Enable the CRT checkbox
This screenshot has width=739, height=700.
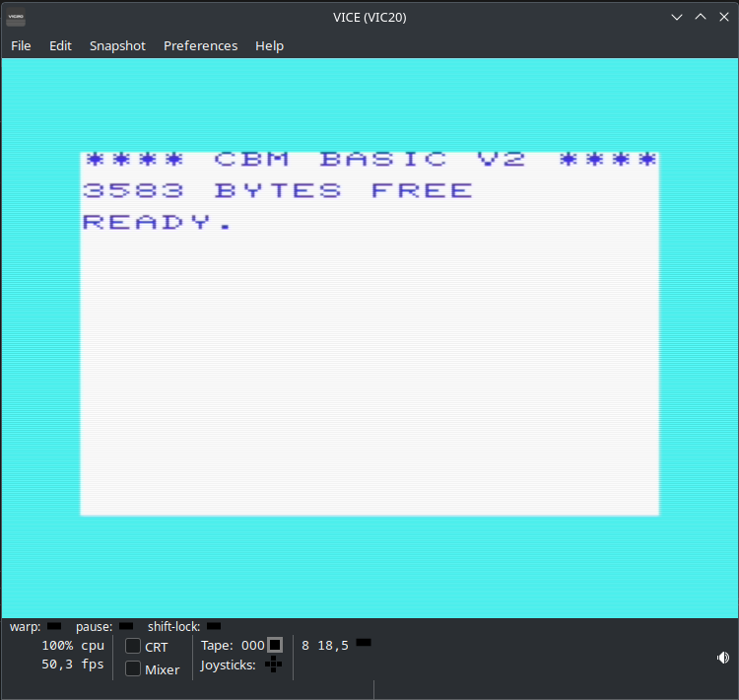(x=133, y=647)
